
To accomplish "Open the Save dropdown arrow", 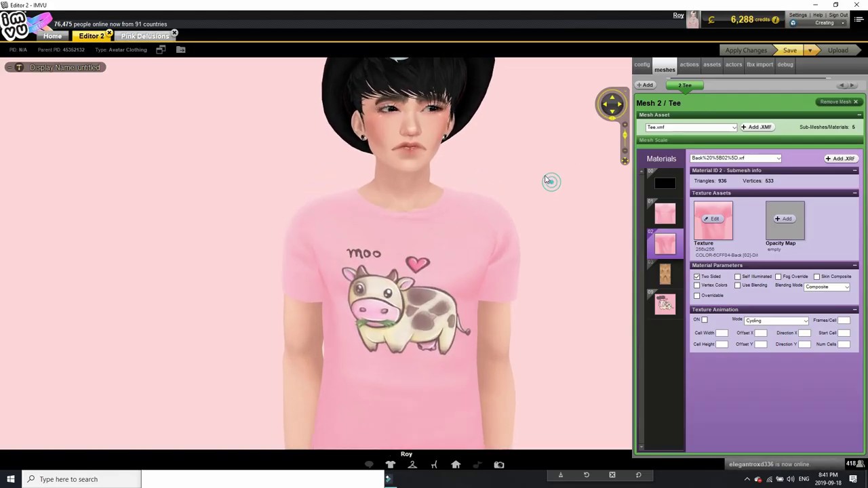I will click(809, 50).
